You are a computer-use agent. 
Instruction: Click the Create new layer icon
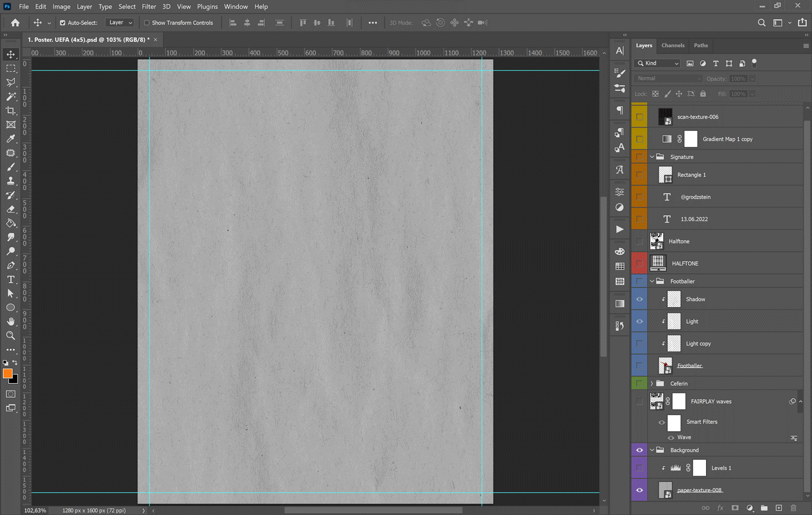(x=779, y=508)
